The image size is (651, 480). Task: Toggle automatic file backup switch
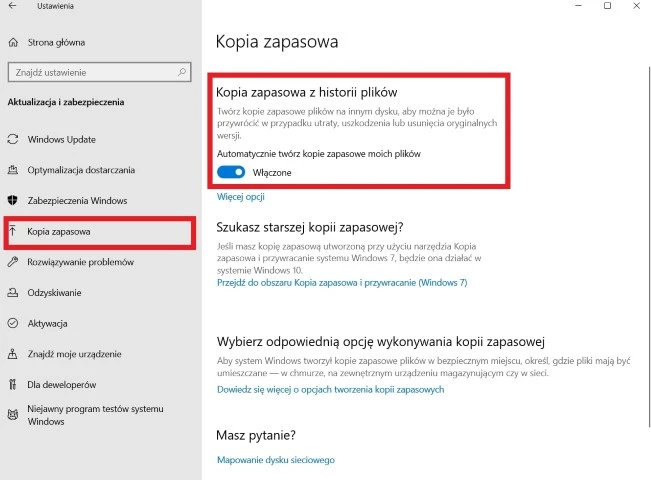pyautogui.click(x=231, y=173)
